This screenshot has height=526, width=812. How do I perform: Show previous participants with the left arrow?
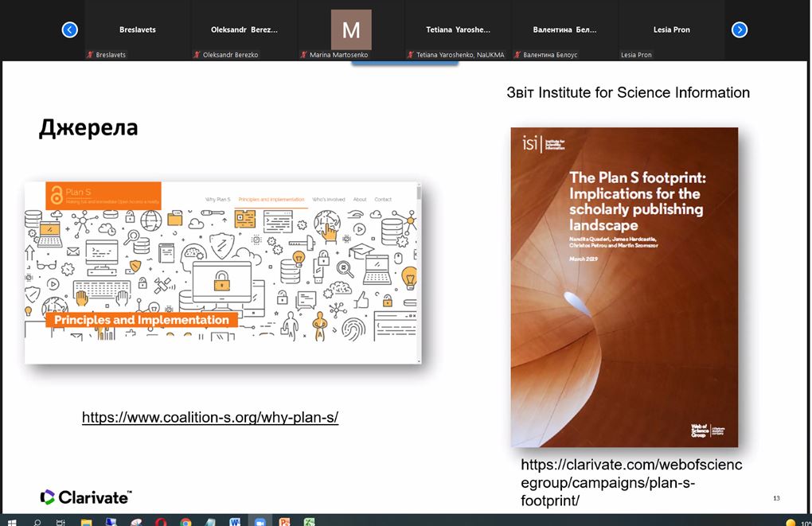coord(69,29)
